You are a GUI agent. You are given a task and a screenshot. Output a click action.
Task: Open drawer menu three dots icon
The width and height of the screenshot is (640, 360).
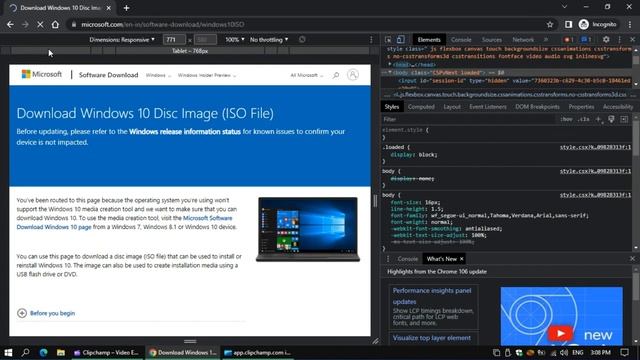click(x=388, y=259)
